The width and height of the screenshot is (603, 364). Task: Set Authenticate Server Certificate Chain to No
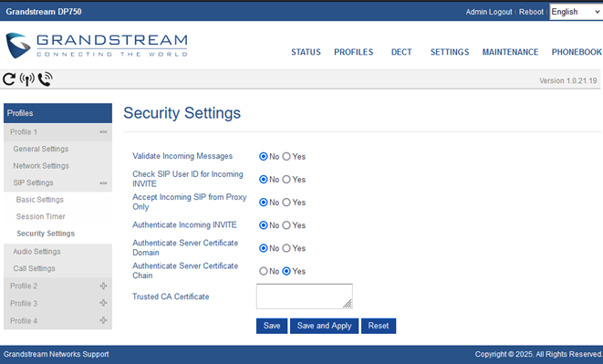(263, 271)
